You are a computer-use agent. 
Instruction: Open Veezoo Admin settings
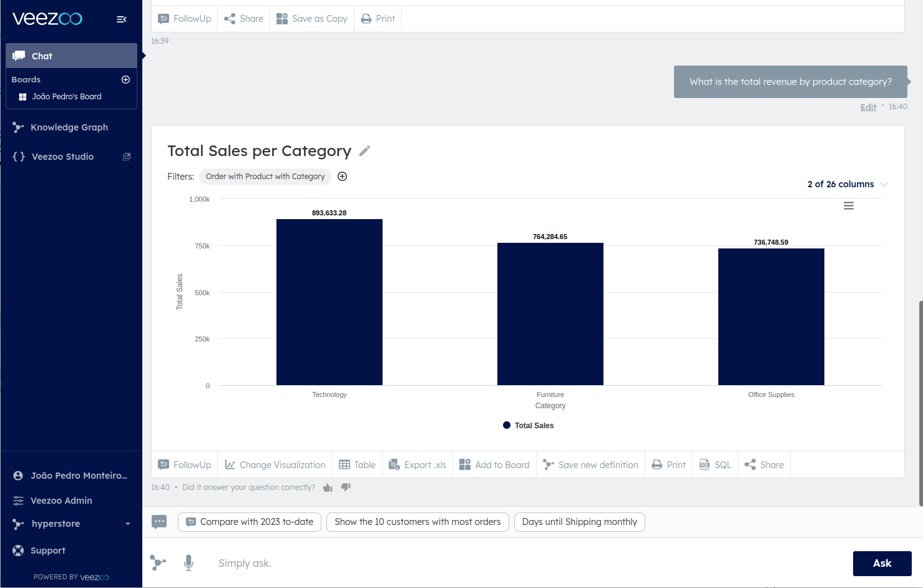61,501
